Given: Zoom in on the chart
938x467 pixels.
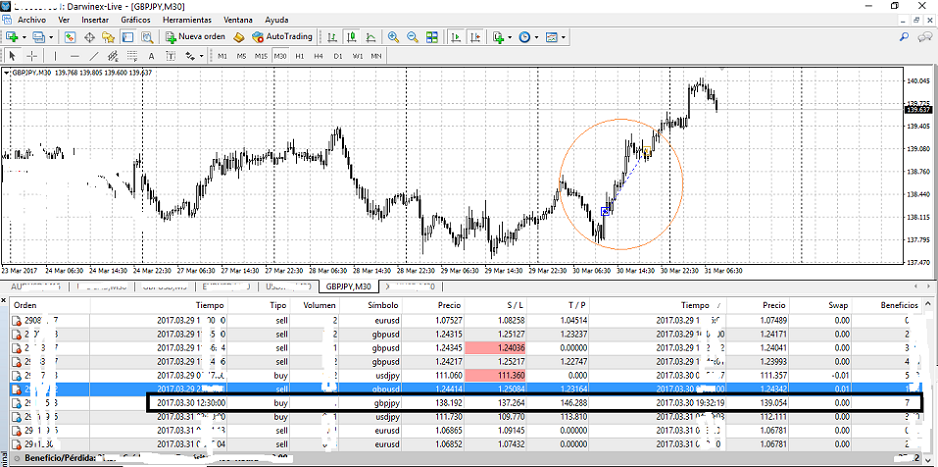Looking at the screenshot, I should (x=393, y=37).
